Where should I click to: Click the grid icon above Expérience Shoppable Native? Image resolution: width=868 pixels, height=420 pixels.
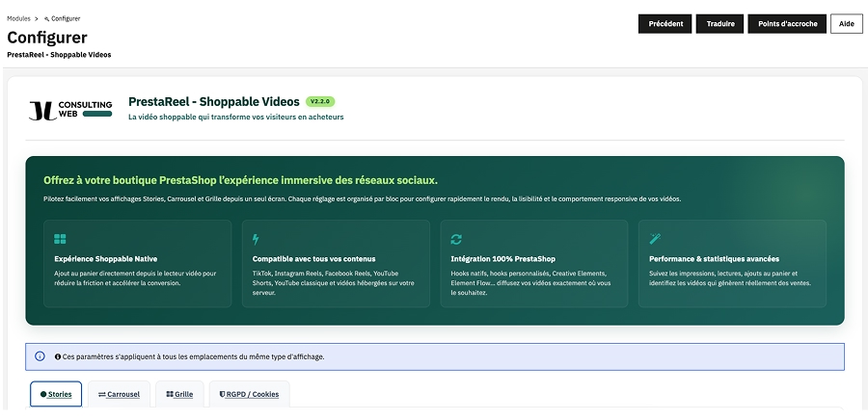(60, 239)
